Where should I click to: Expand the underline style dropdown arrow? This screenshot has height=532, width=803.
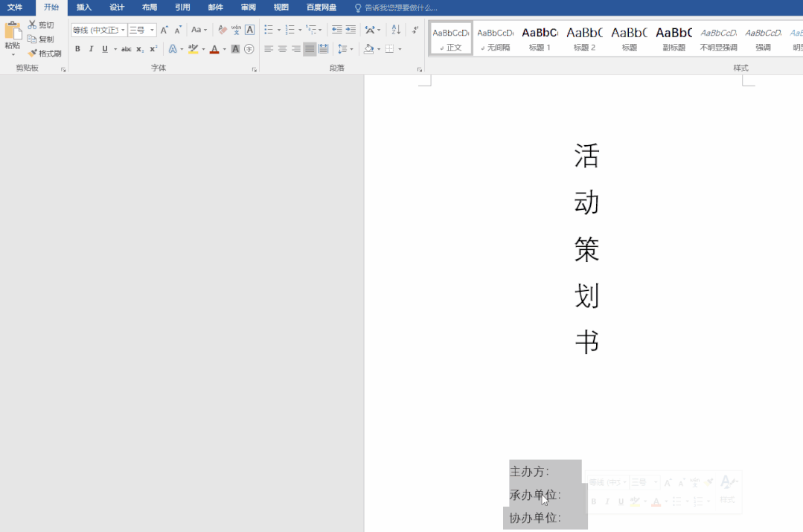pyautogui.click(x=115, y=49)
